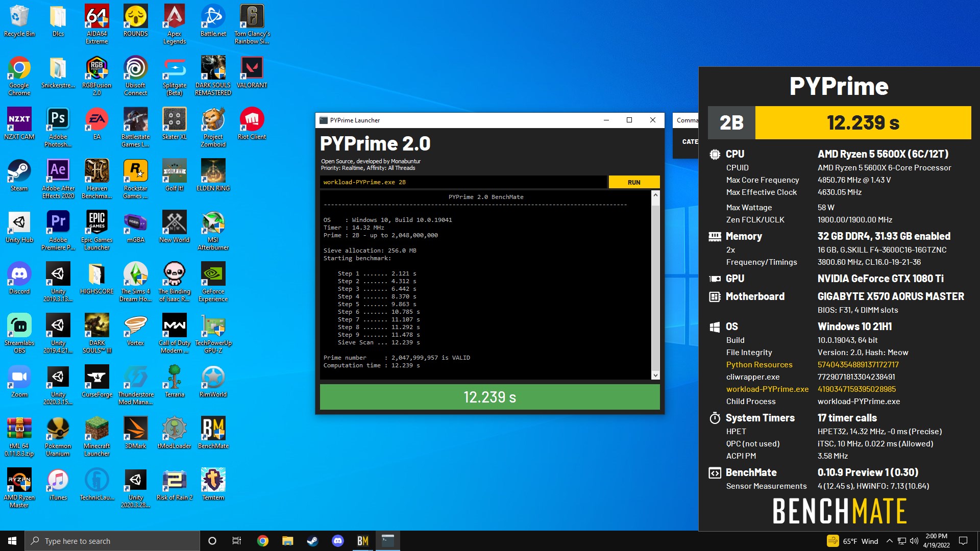Screen dimensions: 980x551
Task: Open the Terraria desktop icon
Action: tap(174, 381)
